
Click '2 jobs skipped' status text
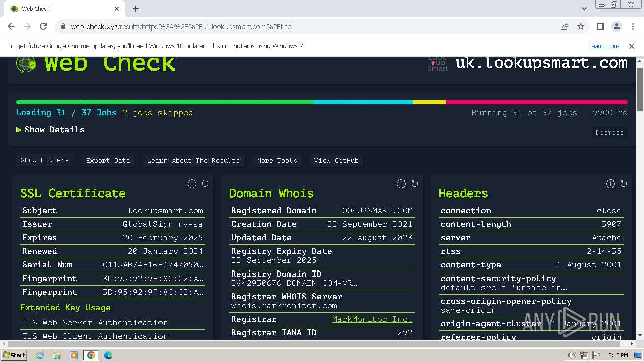pyautogui.click(x=158, y=113)
